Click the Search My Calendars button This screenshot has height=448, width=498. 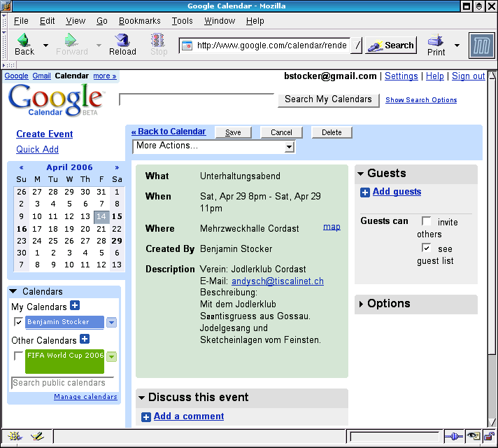329,100
